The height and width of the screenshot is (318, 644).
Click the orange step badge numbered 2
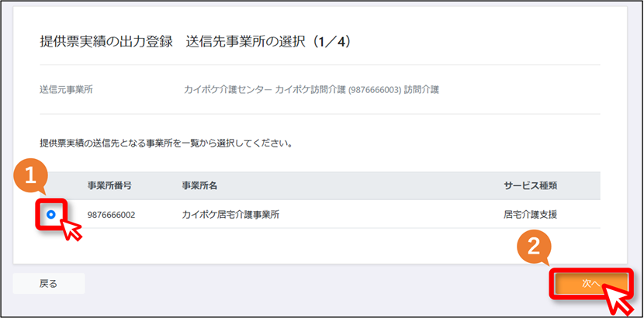(533, 247)
